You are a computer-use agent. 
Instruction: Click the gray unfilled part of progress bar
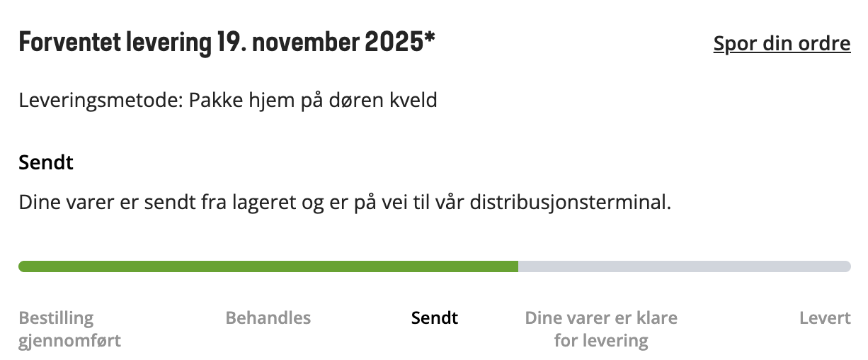pyautogui.click(x=683, y=266)
